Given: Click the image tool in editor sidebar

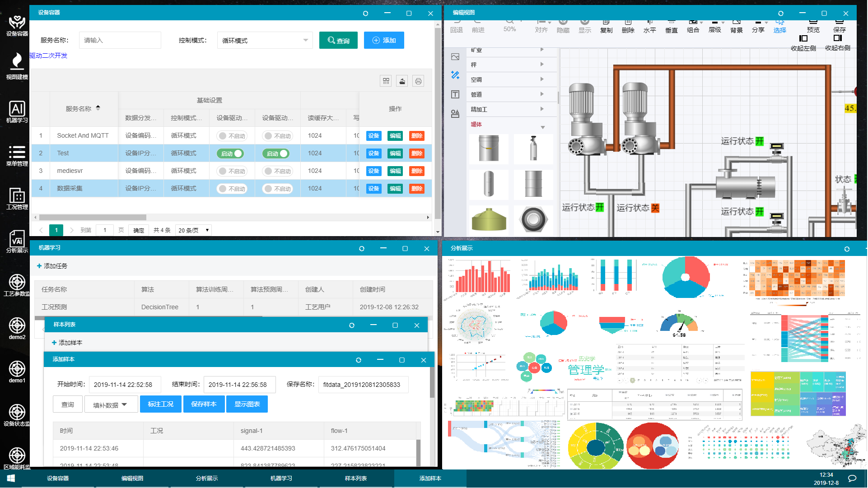Looking at the screenshot, I should pos(455,57).
